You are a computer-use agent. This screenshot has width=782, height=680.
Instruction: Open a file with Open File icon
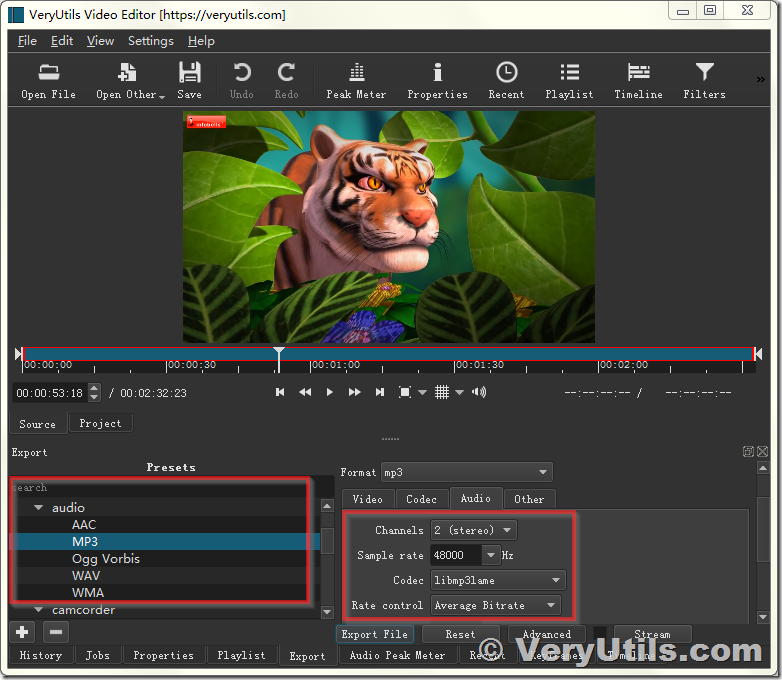[x=48, y=81]
